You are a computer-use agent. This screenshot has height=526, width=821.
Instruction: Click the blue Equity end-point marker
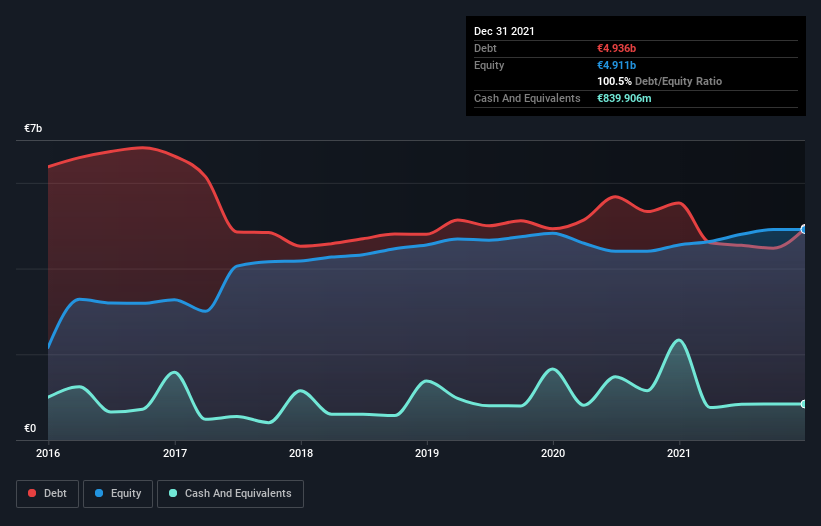coord(804,229)
